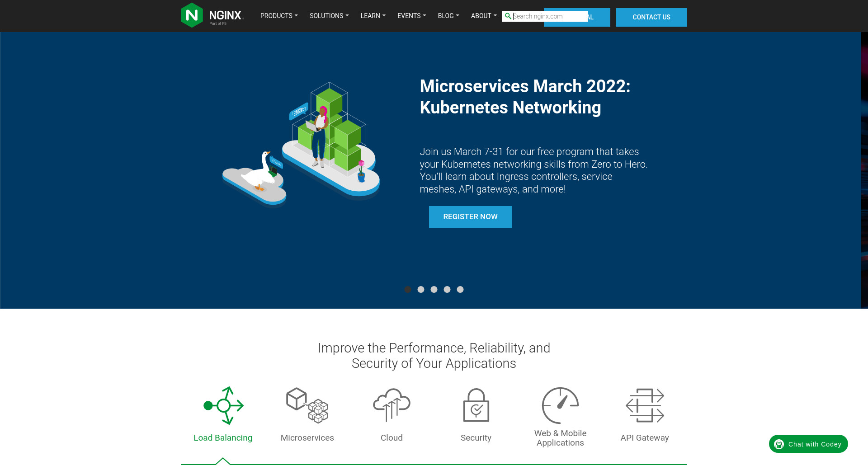Select the Microservices cubes icon

point(307,405)
